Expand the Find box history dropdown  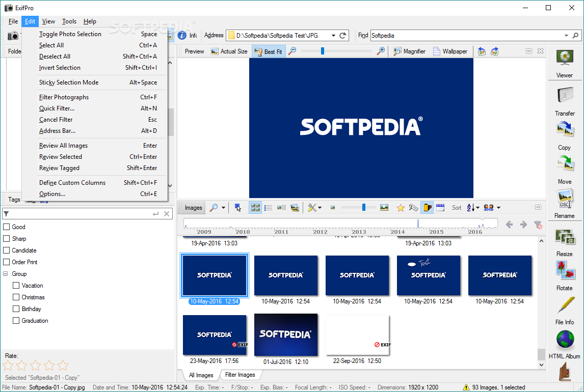click(x=566, y=35)
